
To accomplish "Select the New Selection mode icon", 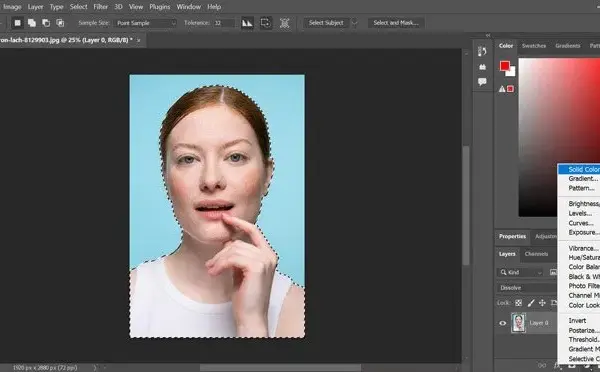I will [x=18, y=23].
